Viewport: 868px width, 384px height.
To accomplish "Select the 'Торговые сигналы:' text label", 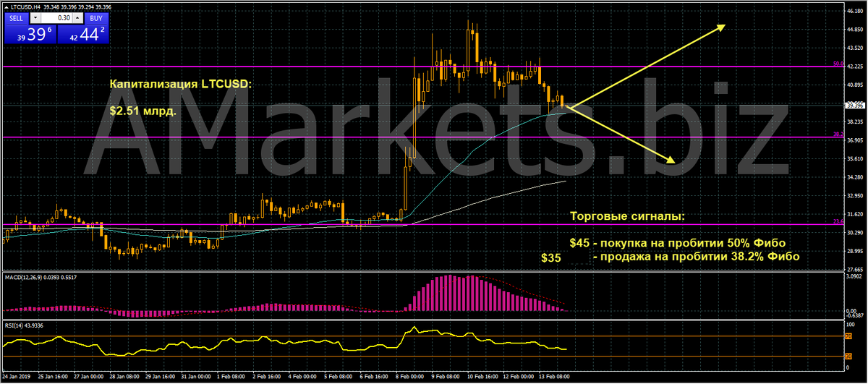I will coord(626,216).
